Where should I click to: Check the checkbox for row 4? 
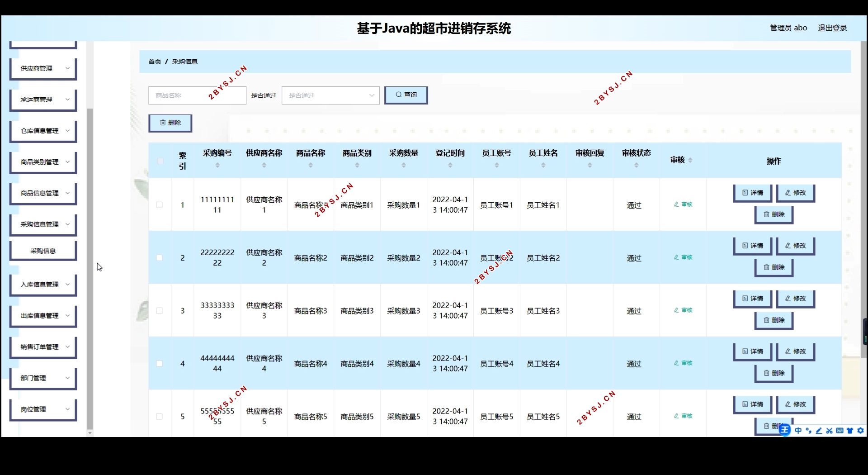coord(160,364)
